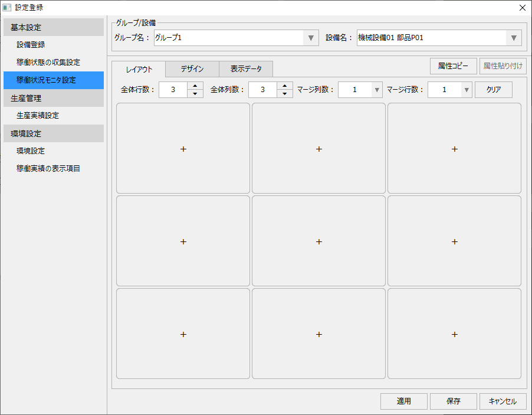Click the plus icon in the center grid cell
Image resolution: width=532 pixels, height=415 pixels.
tap(318, 241)
